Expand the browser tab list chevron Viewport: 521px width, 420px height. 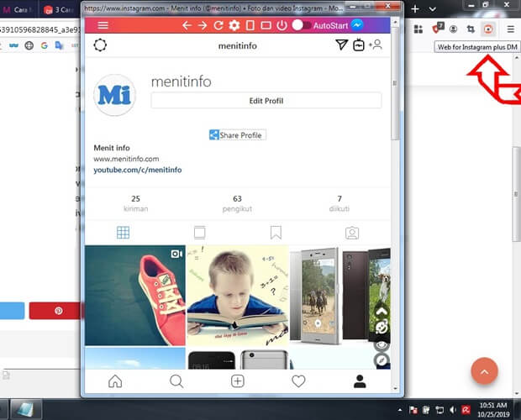[x=432, y=9]
